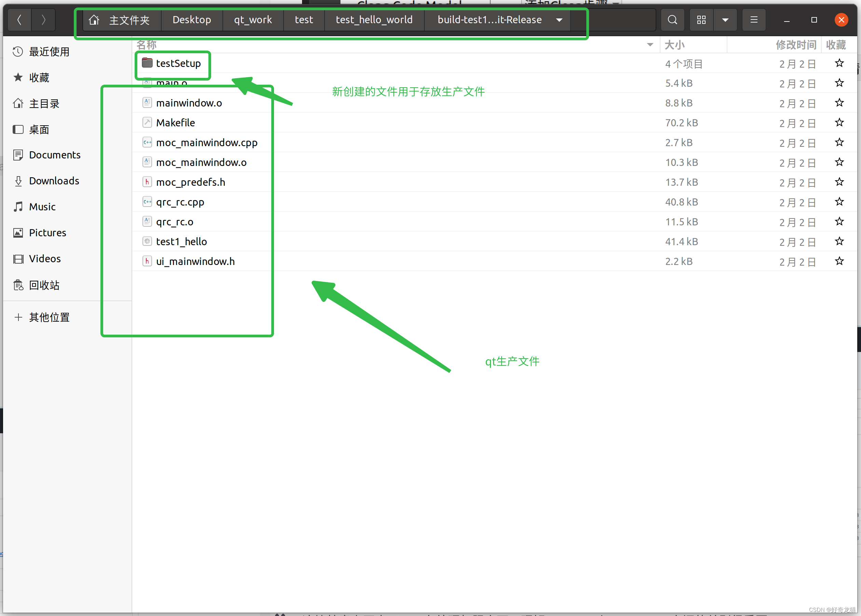Select qrc_rc.cpp file icon
This screenshot has height=616, width=861.
(147, 202)
